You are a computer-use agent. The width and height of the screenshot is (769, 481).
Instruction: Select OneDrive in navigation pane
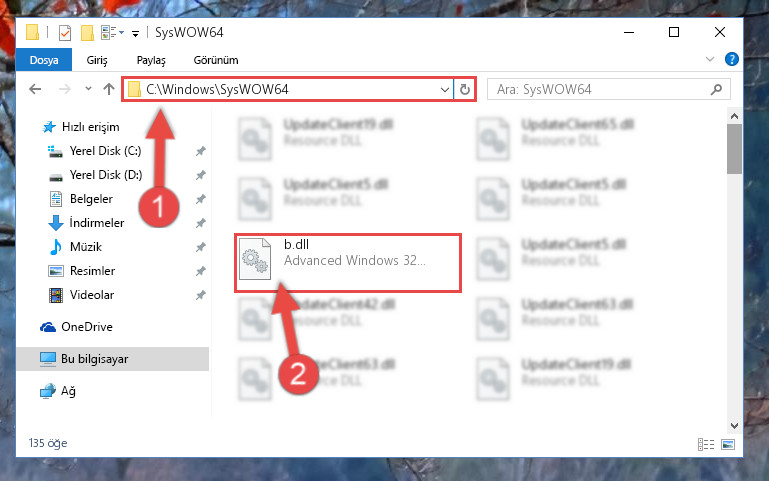point(87,327)
